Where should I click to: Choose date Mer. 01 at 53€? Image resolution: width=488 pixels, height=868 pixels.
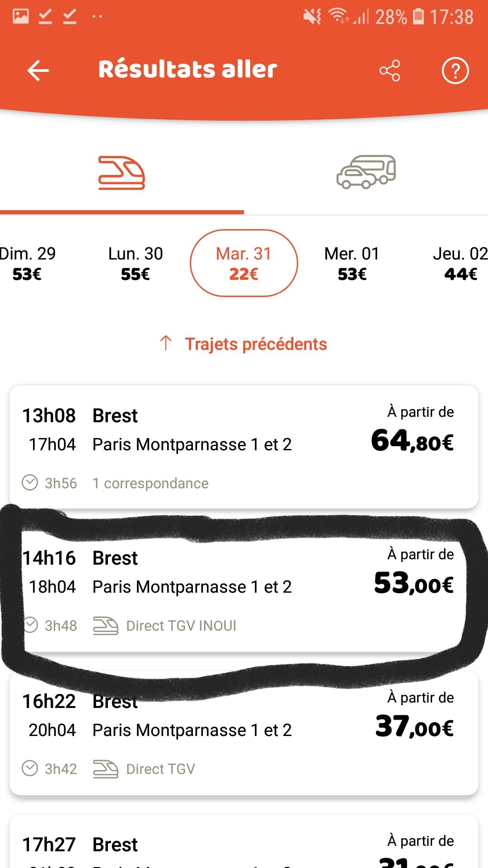point(352,264)
